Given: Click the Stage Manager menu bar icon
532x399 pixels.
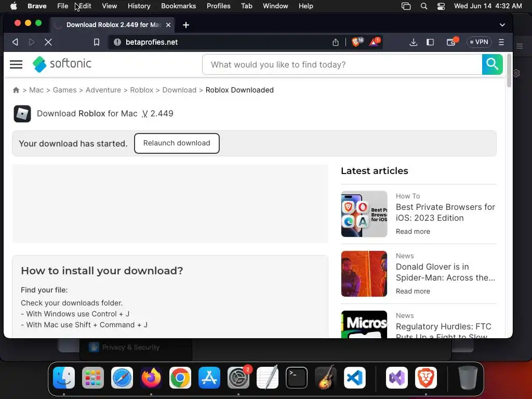Looking at the screenshot, I should [x=406, y=6].
